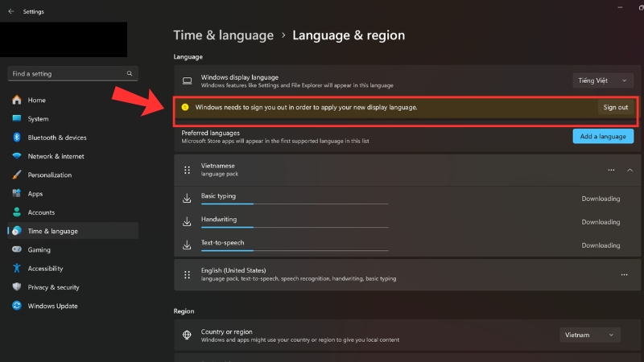This screenshot has height=362, width=644.
Task: Click the Home house icon
Action: click(x=17, y=100)
